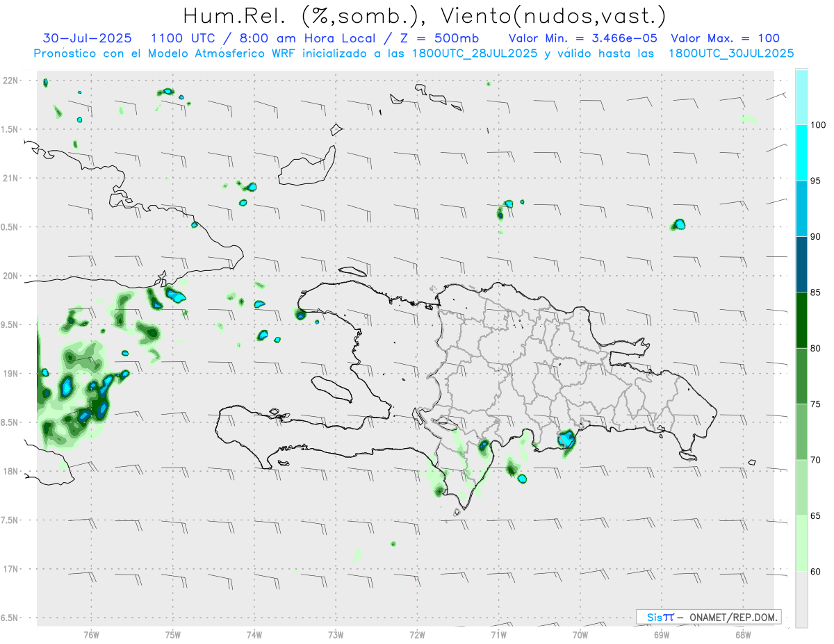The width and height of the screenshot is (834, 644).
Task: Click the pale green 60–65 colorbar segment
Action: point(801,543)
